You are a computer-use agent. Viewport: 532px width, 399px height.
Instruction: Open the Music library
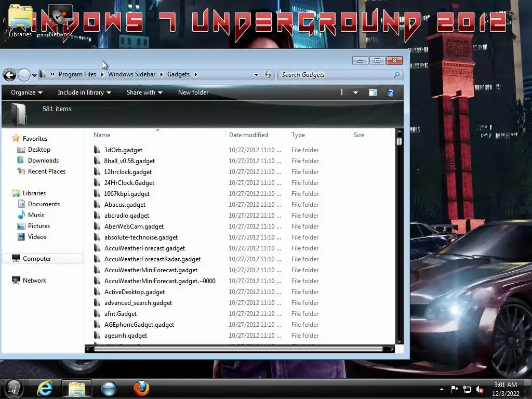pos(36,215)
